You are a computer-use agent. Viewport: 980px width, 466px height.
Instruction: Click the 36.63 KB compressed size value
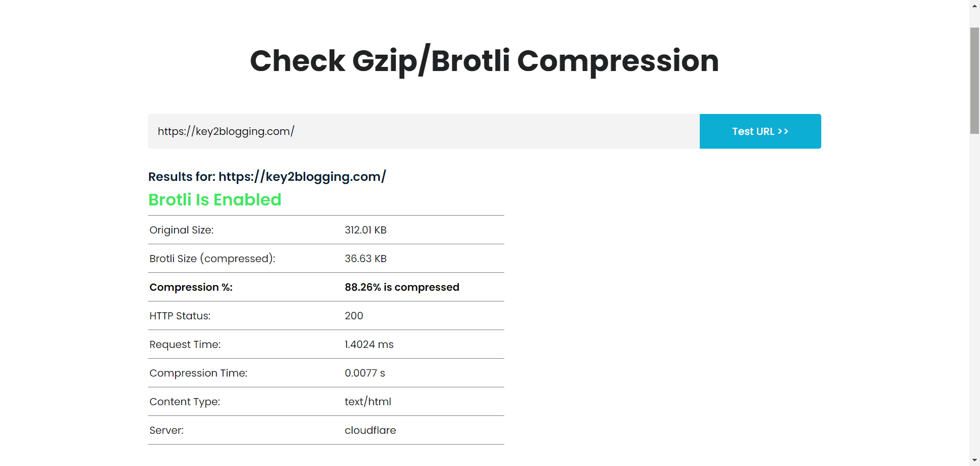click(365, 259)
